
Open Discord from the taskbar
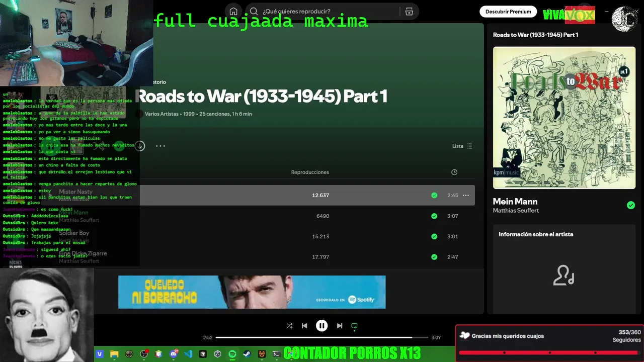tap(174, 354)
